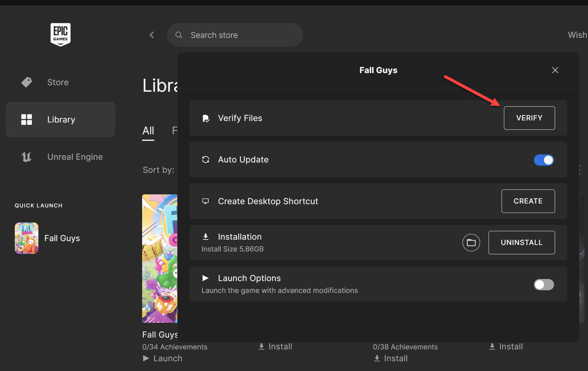Open the Wishlist menu item
Image resolution: width=588 pixels, height=371 pixels.
tap(578, 35)
